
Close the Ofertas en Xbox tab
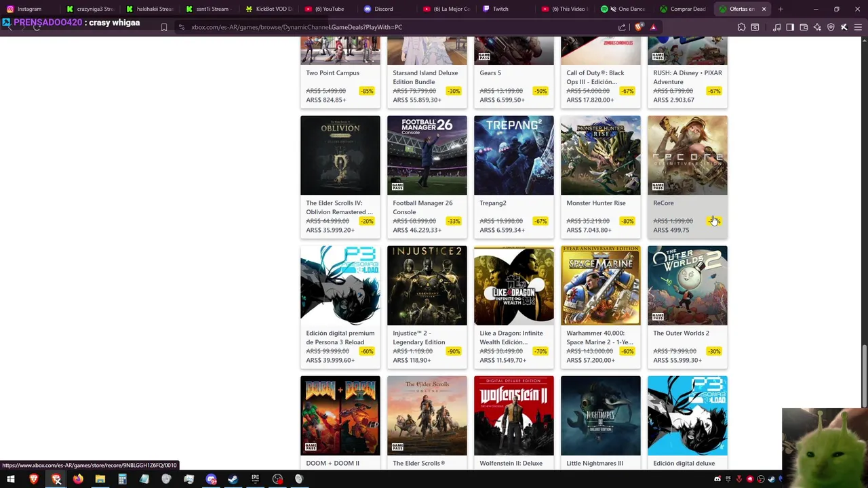click(764, 9)
